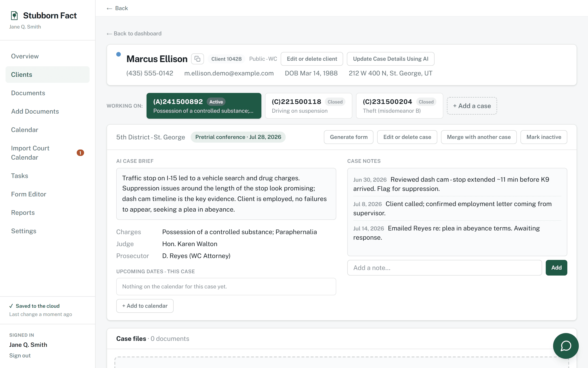588x368 pixels.
Task: Click Back to dashboard link
Action: pyautogui.click(x=134, y=34)
